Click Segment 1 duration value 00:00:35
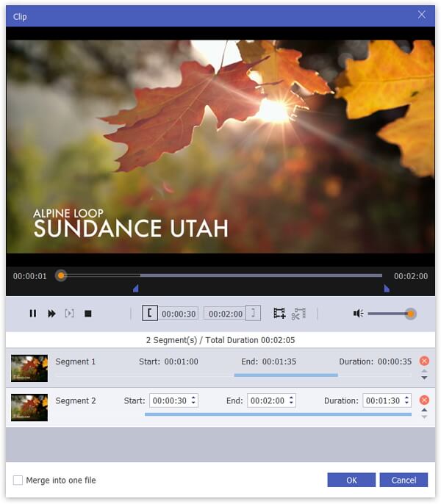 pos(395,361)
